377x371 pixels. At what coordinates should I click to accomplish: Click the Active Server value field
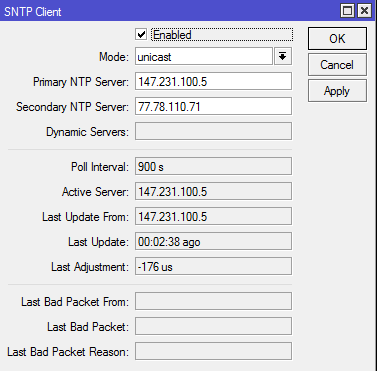coord(213,191)
